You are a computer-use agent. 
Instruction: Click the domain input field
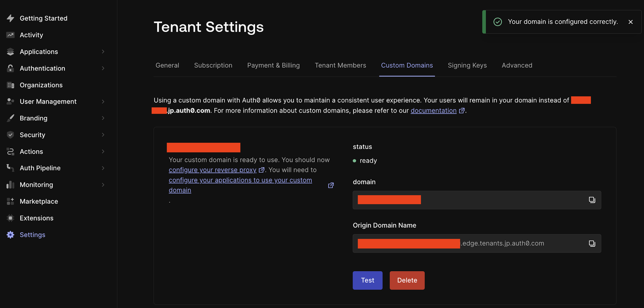477,200
